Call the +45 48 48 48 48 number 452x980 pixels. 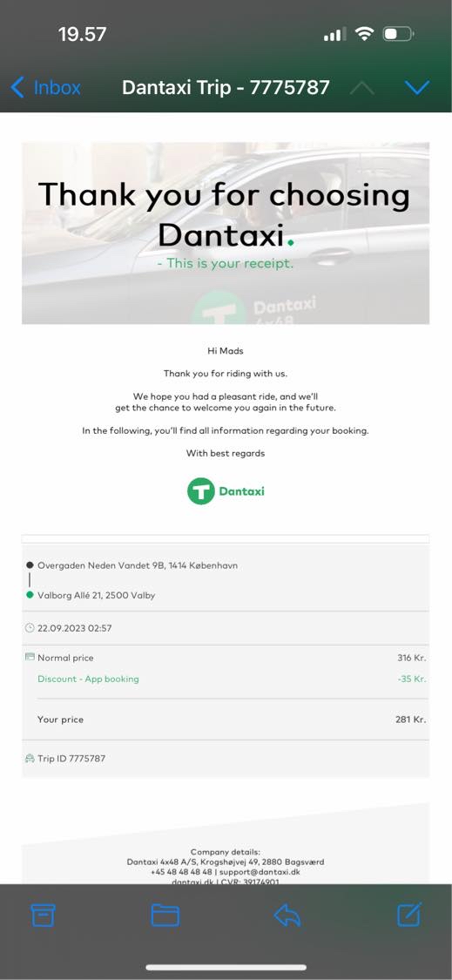[x=181, y=872]
